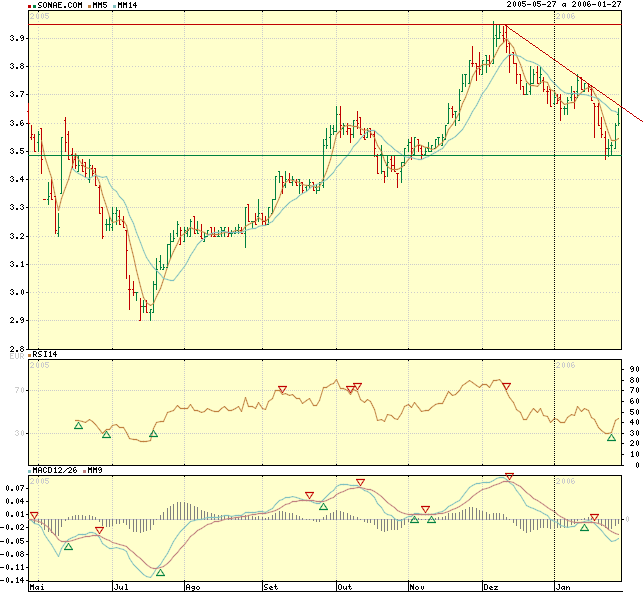
Task: Click the 0.07 MACD axis label
Action: [x=14, y=488]
